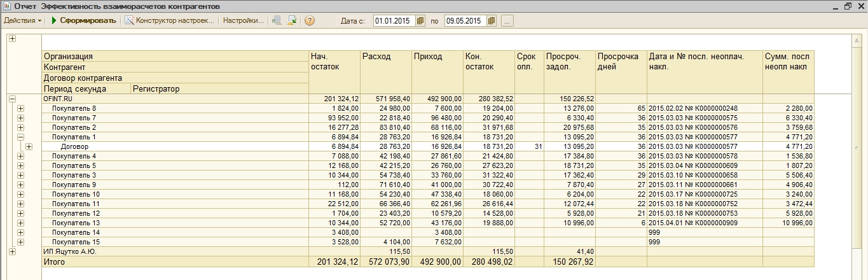
Task: Click the restore saved settings icon
Action: [x=277, y=20]
